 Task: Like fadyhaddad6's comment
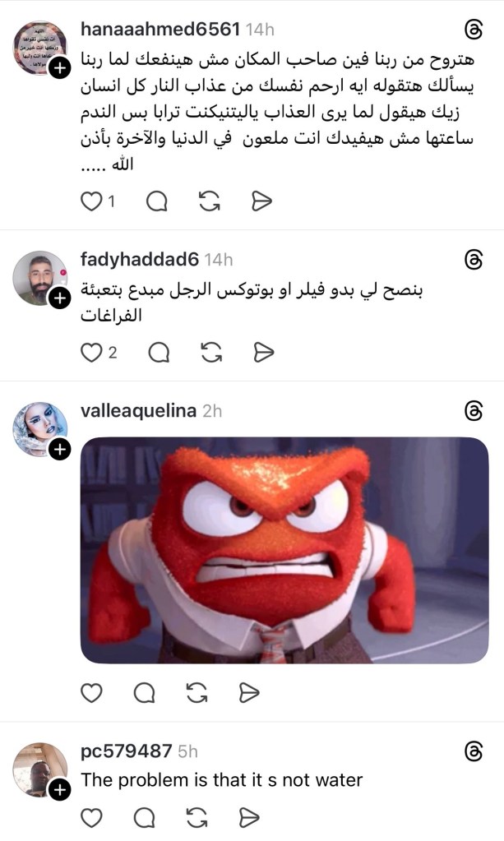[91, 353]
